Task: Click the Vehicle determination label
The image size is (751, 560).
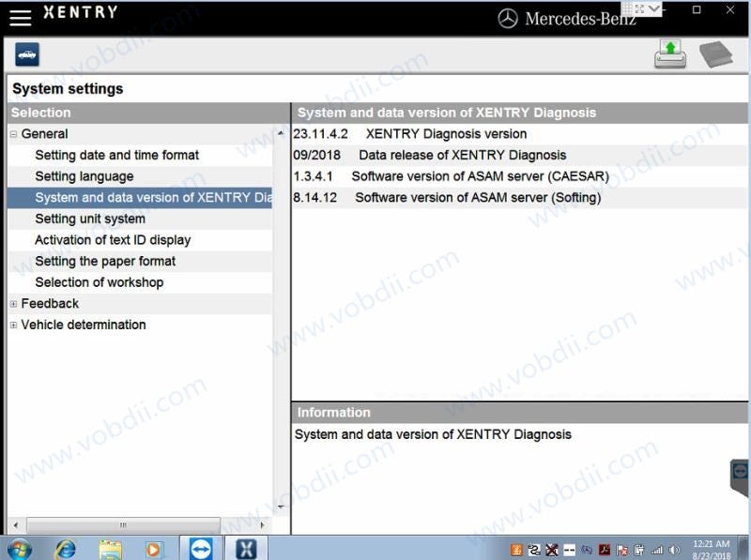Action: (x=84, y=325)
